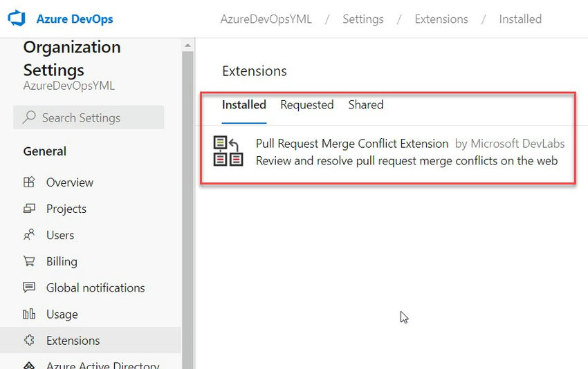Click the Search Settings input field
The width and height of the screenshot is (588, 369).
pos(89,117)
